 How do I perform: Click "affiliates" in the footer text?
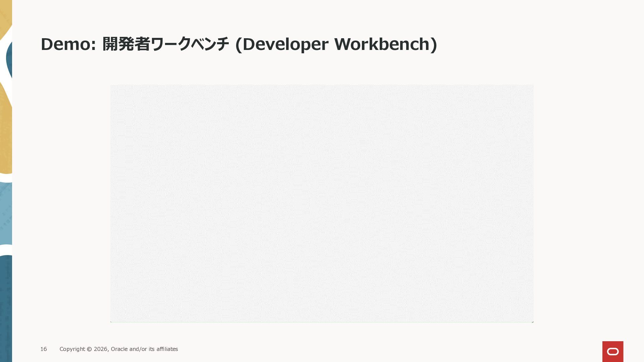[x=167, y=349]
